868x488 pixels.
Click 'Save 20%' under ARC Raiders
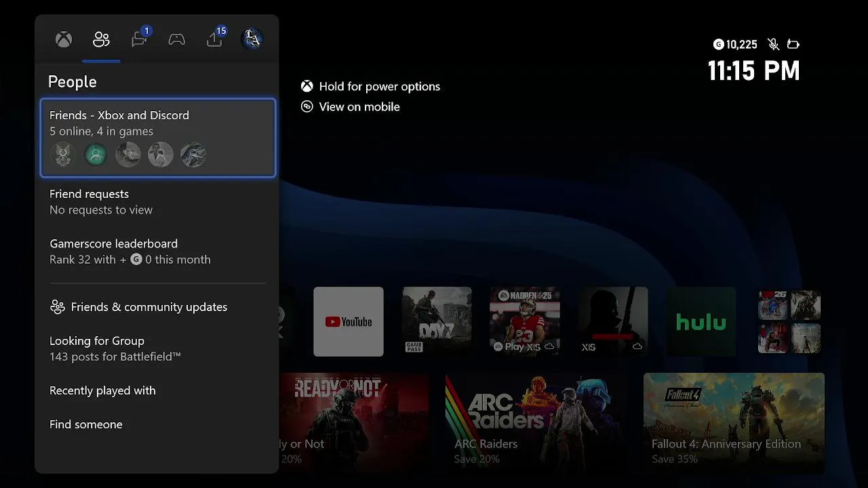pyautogui.click(x=477, y=459)
